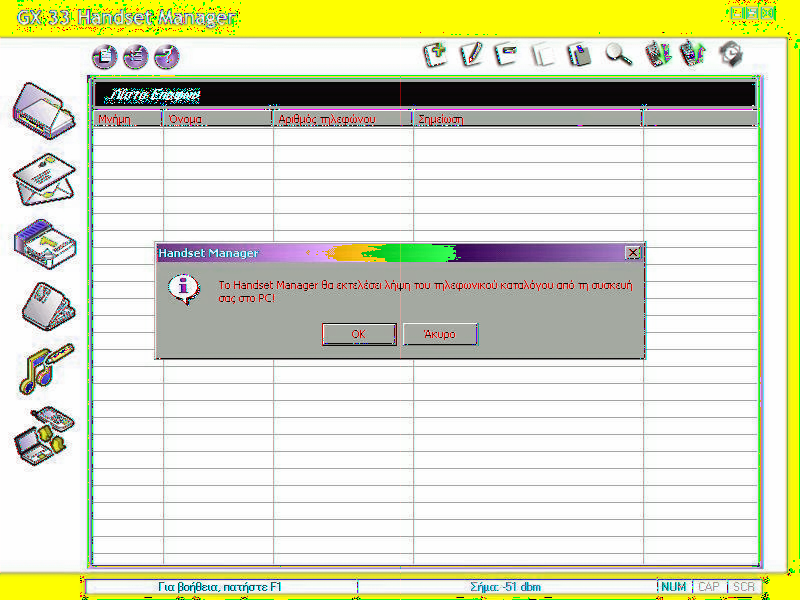Click the phone with down arrow icon
This screenshot has width=800, height=600.
click(x=658, y=55)
